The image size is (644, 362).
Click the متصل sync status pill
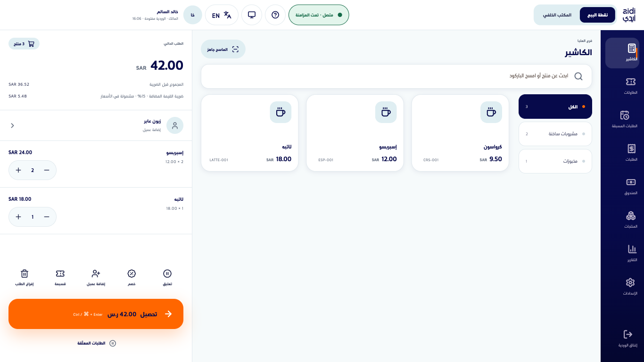319,15
